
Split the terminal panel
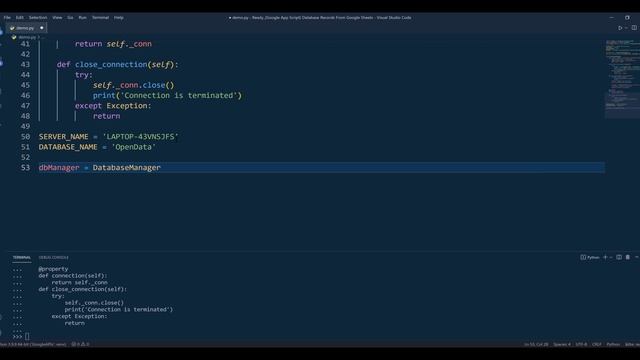coord(619,257)
